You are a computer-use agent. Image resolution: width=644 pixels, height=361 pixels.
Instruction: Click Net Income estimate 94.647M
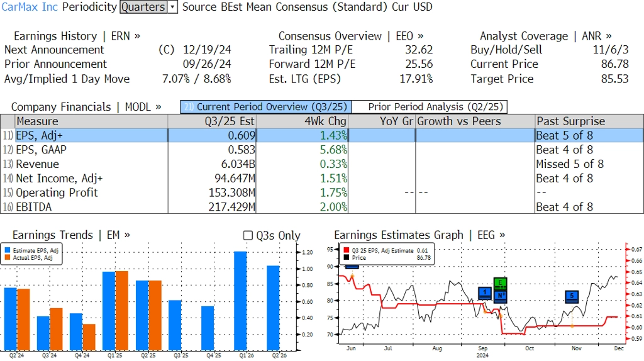[235, 179]
